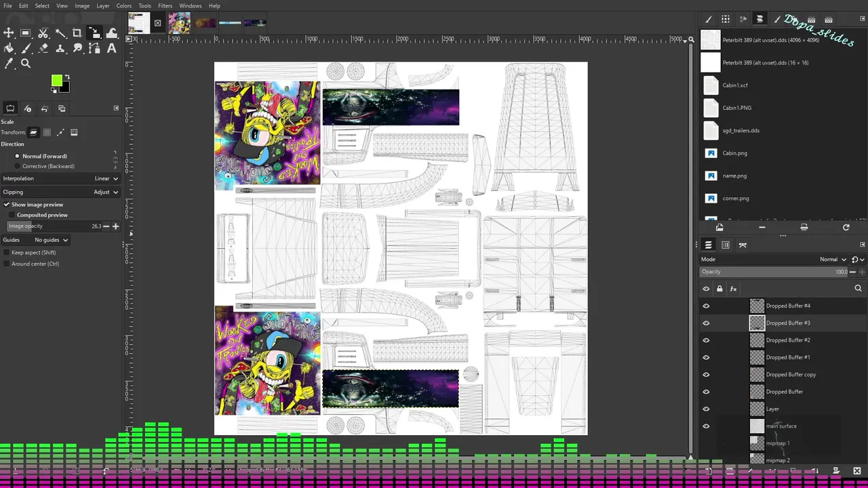Adjust Image opacity slider
Screen dimensions: 868x488
click(54, 226)
